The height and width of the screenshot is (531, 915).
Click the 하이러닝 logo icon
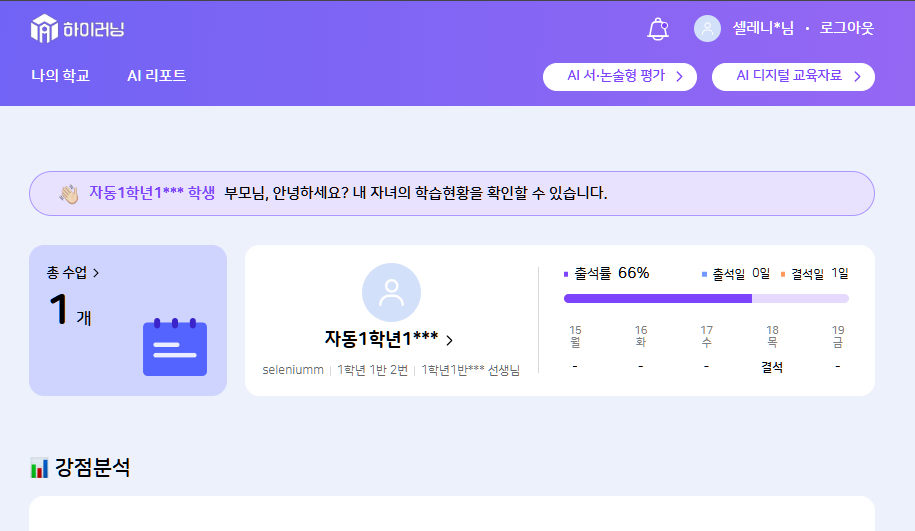[44, 29]
